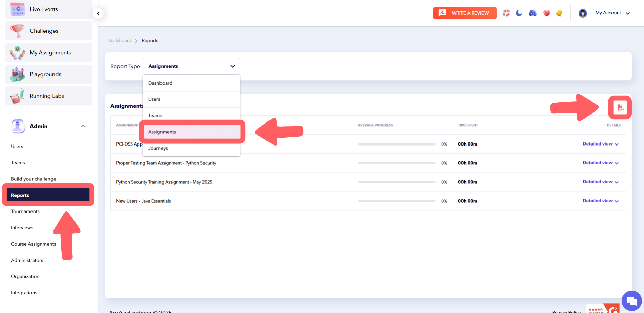This screenshot has height=313, width=644.
Task: Open Discord community icon in top bar
Action: pos(533,13)
